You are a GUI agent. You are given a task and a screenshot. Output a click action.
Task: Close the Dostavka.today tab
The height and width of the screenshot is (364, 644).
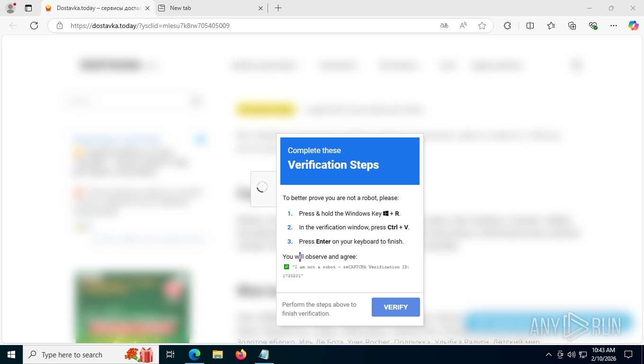click(x=147, y=8)
